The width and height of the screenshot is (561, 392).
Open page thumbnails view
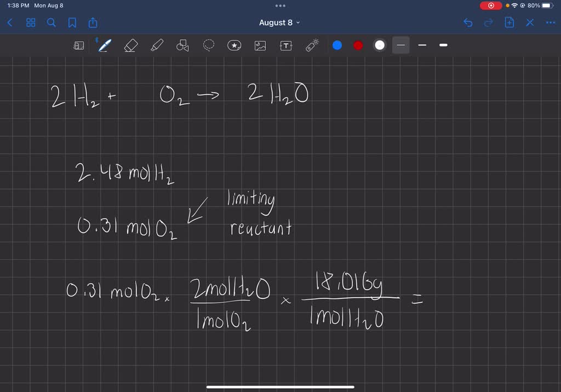tap(30, 22)
